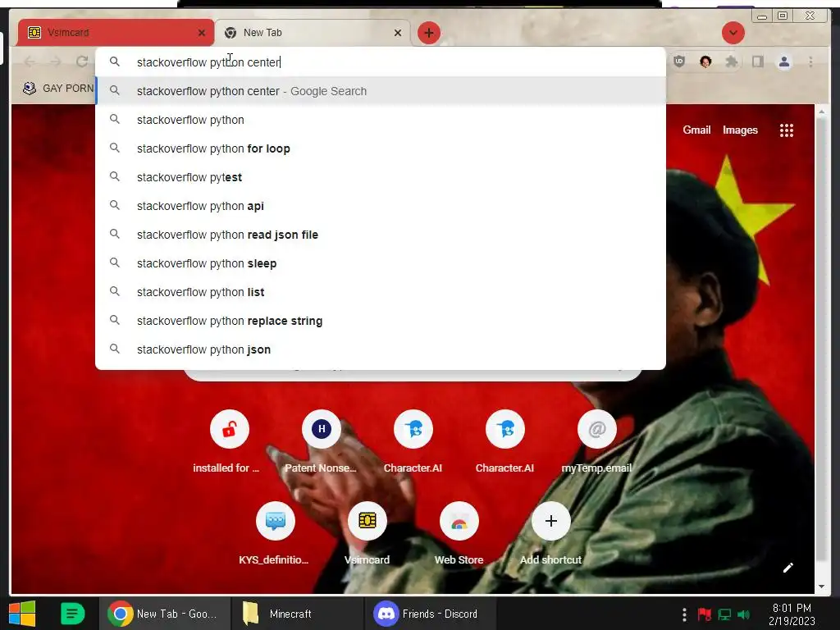Click the reload page icon
The image size is (840, 630).
(81, 62)
